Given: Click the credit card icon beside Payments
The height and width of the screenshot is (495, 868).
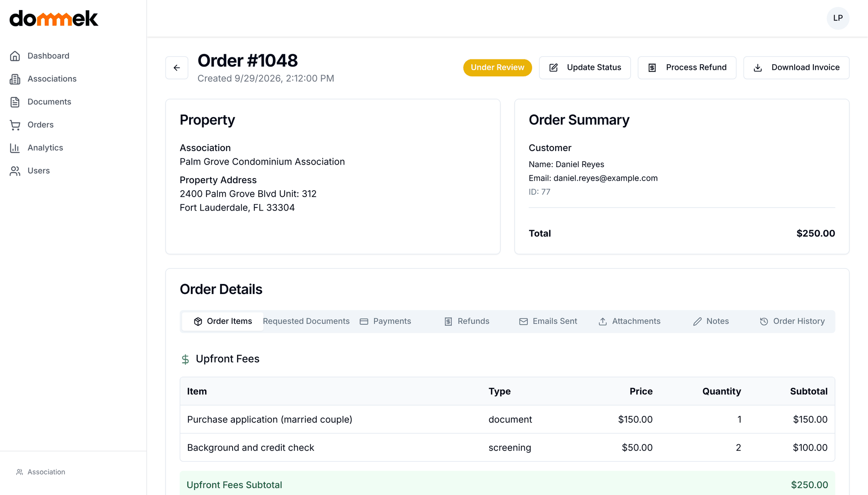Looking at the screenshot, I should (364, 321).
